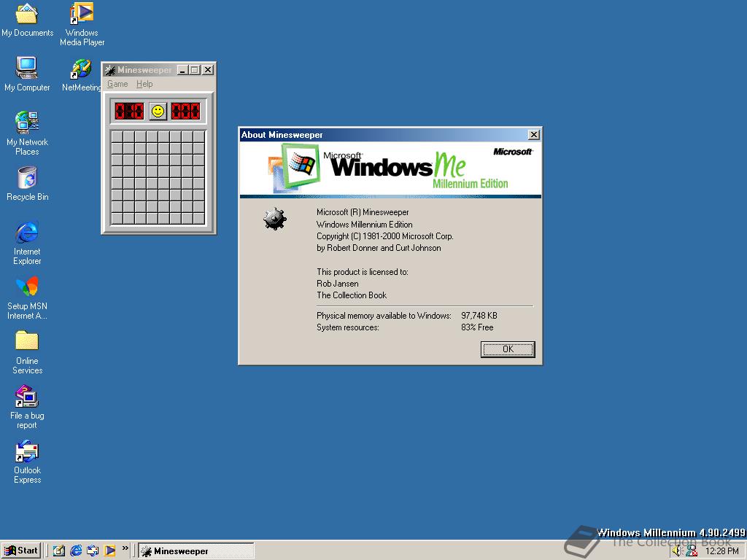Viewport: 747px width, 560px height.
Task: Select Outlook Express desktop icon
Action: click(x=27, y=462)
